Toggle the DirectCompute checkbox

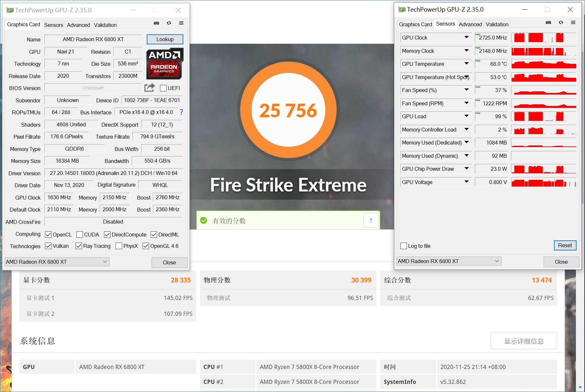click(107, 235)
